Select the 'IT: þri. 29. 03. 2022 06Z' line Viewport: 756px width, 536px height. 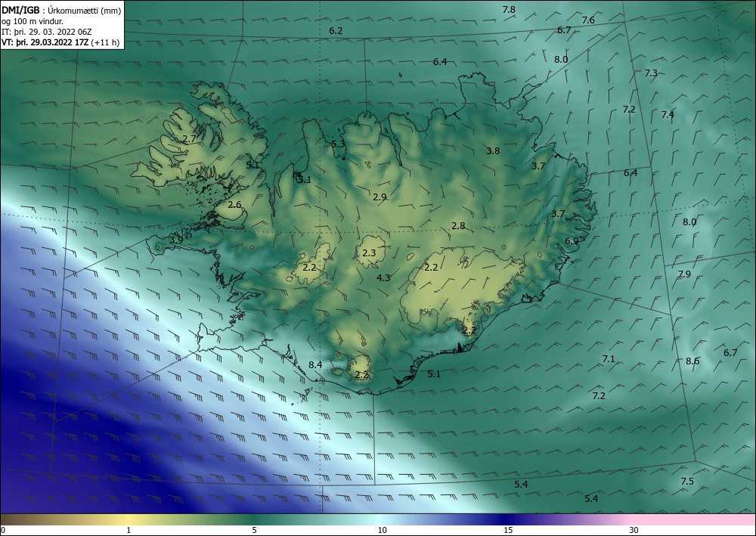[x=46, y=32]
